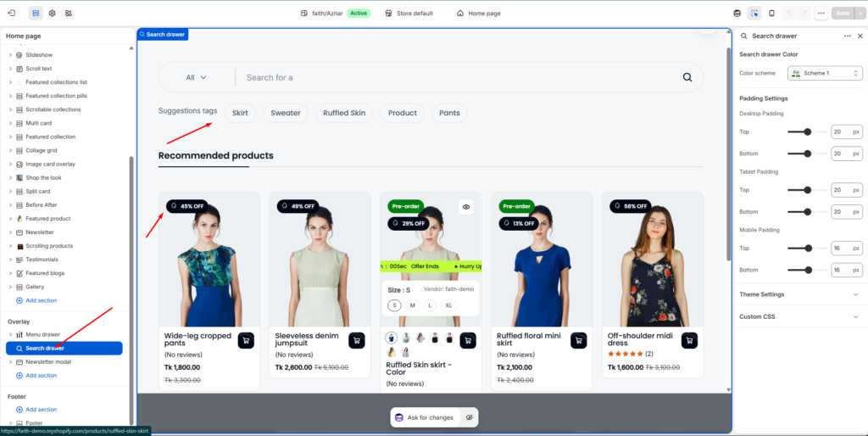Click the exit editor icon in top-left
Screen dimensions: 868x436
pos(12,13)
